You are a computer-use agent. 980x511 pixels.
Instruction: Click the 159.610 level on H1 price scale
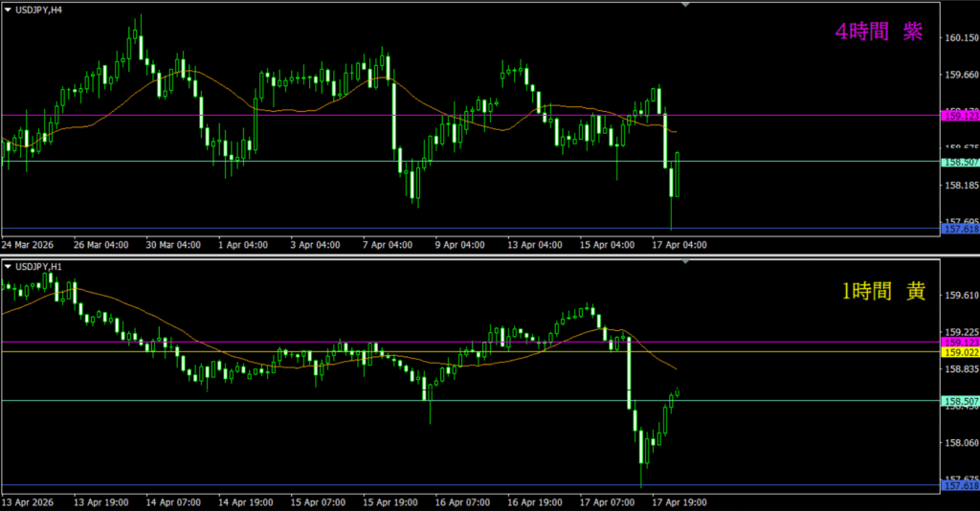point(960,296)
